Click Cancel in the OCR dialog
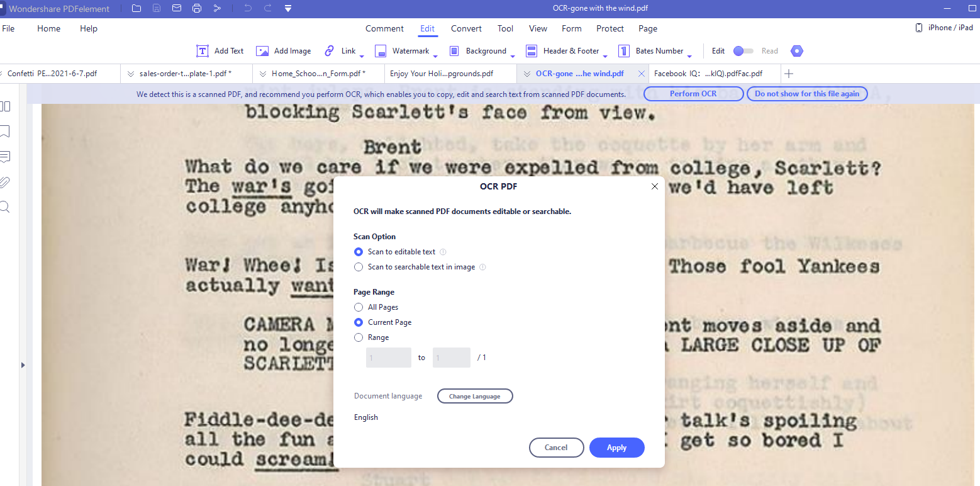The image size is (980, 486). click(556, 448)
